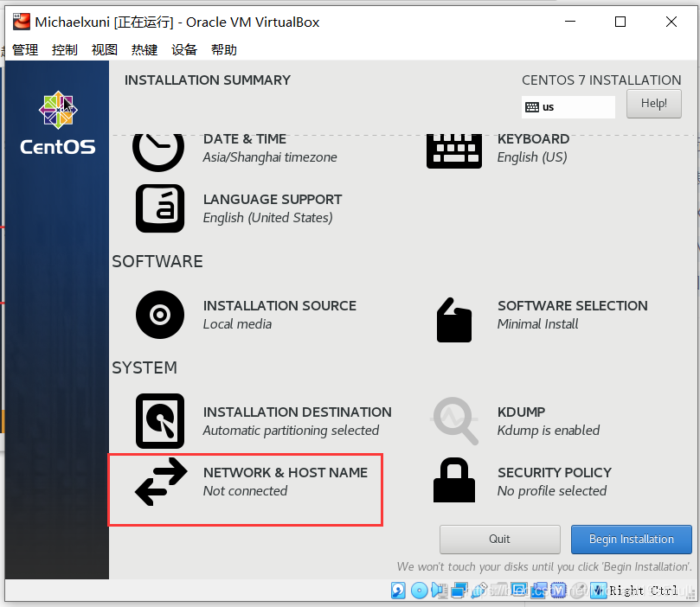The width and height of the screenshot is (700, 607).
Task: Click the CentOS logo in sidebar
Action: tap(58, 123)
